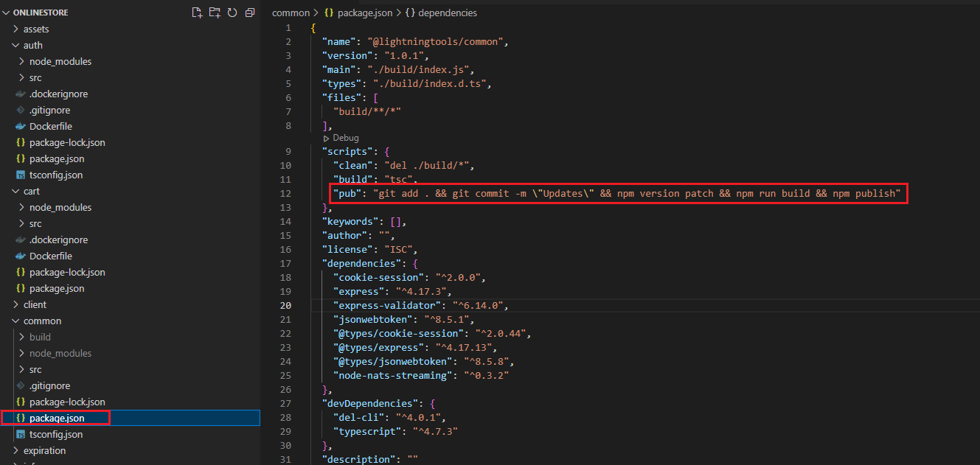Click the Refresh Explorer icon
The width and height of the screenshot is (980, 465).
[232, 13]
